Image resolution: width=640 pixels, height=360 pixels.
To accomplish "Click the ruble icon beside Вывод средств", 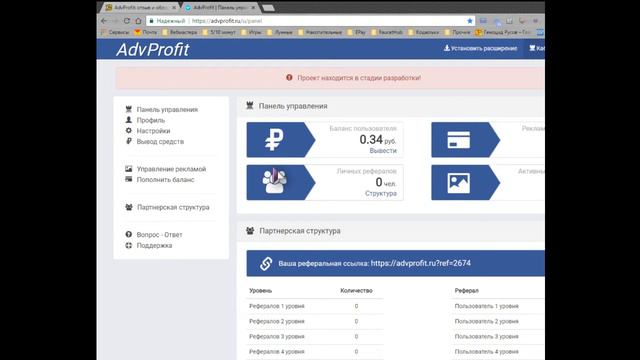I will coord(129,141).
